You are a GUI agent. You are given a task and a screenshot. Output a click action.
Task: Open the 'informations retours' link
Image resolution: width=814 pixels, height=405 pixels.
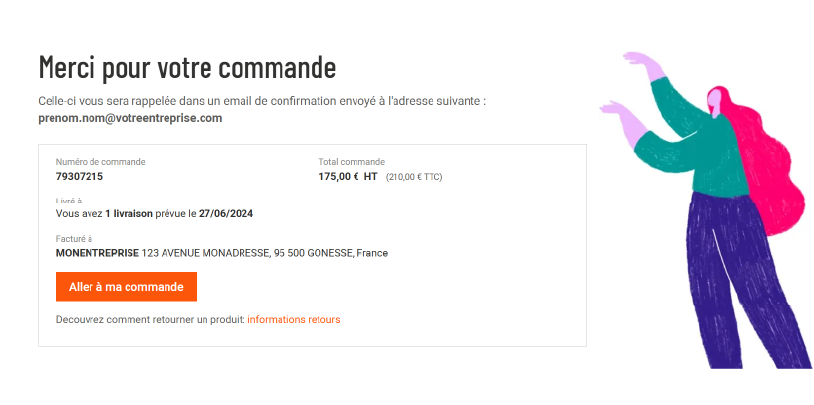click(x=294, y=319)
